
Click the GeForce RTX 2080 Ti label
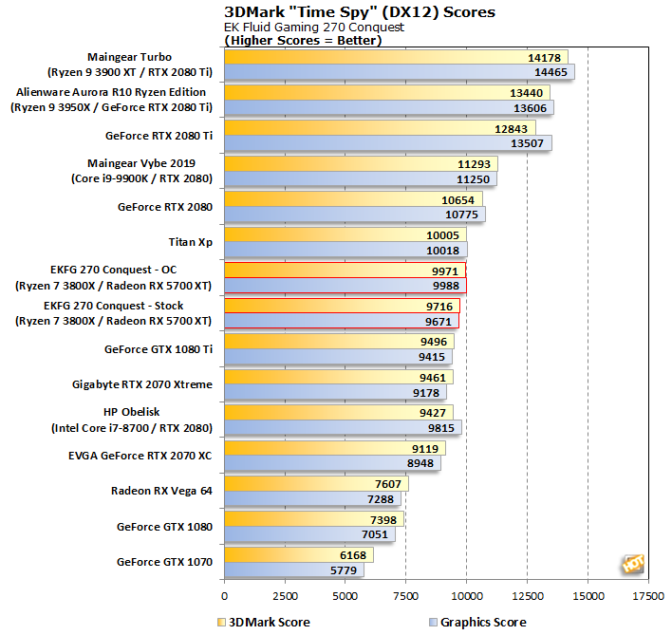(164, 134)
